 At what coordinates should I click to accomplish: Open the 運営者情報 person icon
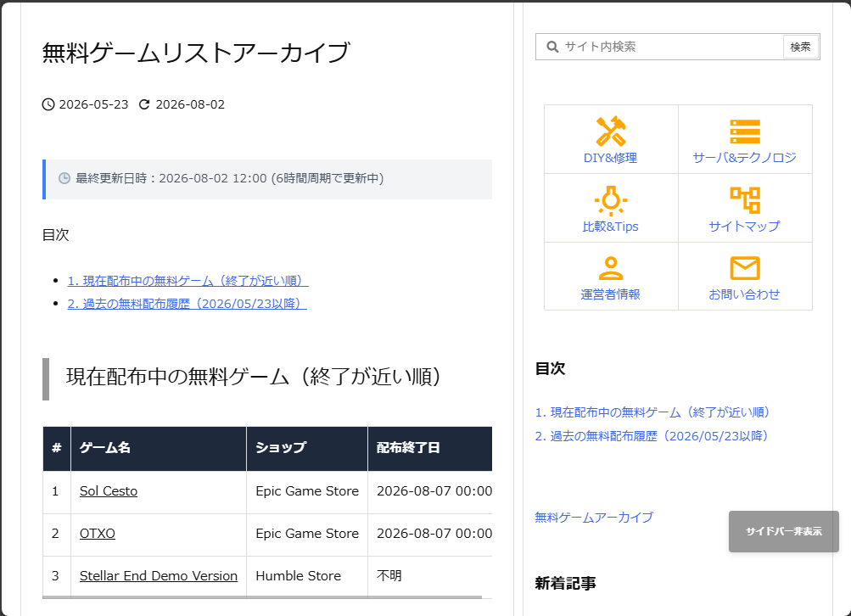point(611,268)
